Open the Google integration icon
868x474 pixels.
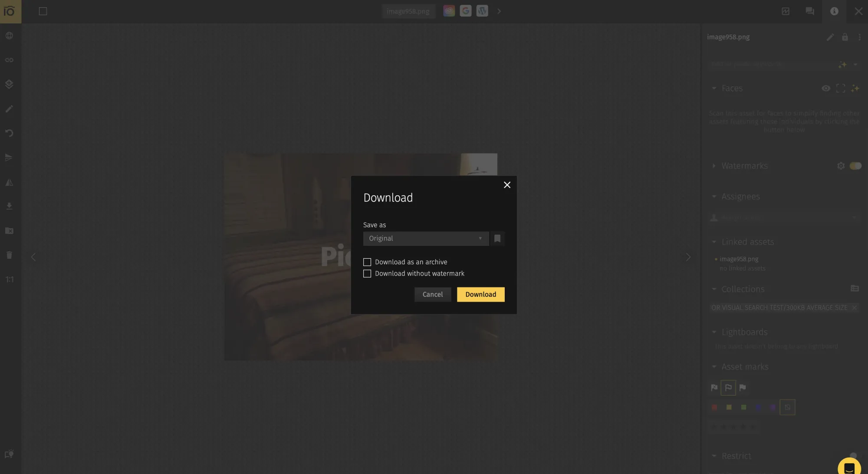(x=466, y=11)
